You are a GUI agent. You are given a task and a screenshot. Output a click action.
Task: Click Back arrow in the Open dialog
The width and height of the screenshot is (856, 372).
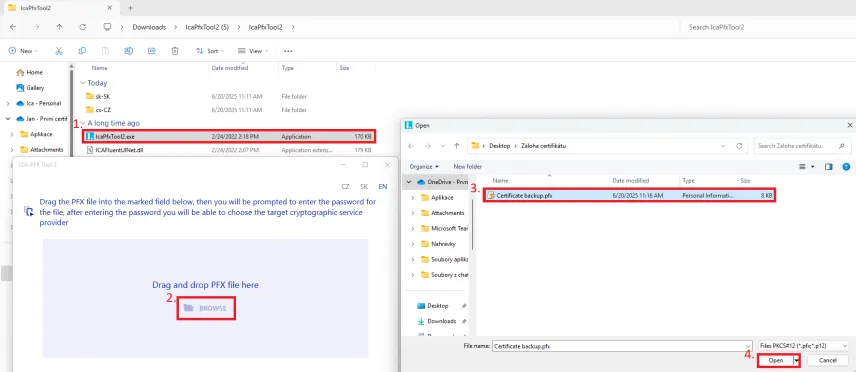(x=411, y=146)
